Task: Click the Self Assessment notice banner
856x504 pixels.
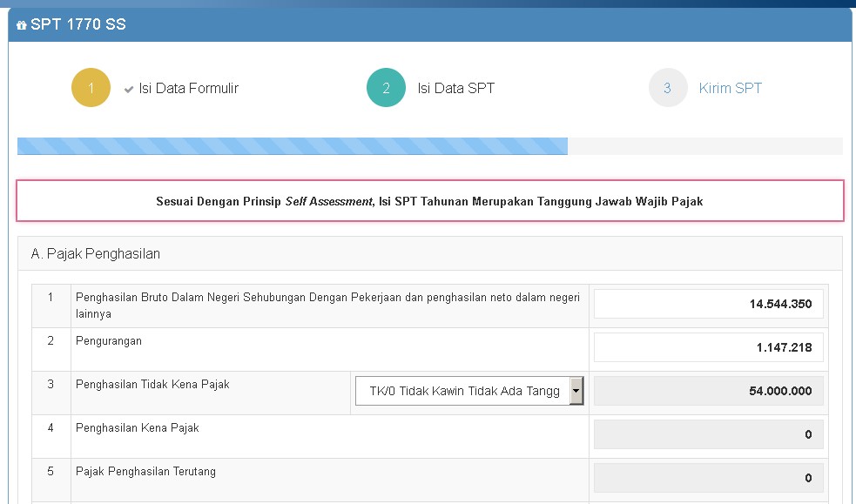Action: tap(429, 201)
